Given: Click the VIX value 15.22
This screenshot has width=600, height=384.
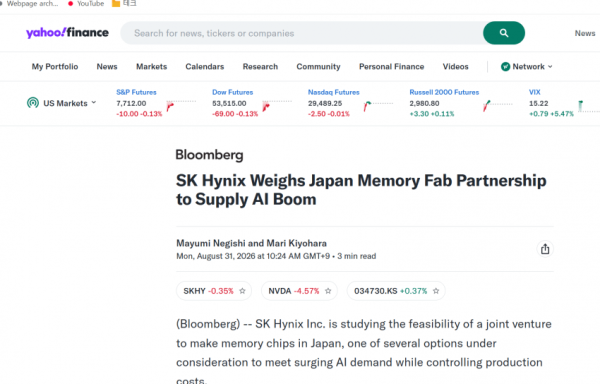Looking at the screenshot, I should 538,103.
